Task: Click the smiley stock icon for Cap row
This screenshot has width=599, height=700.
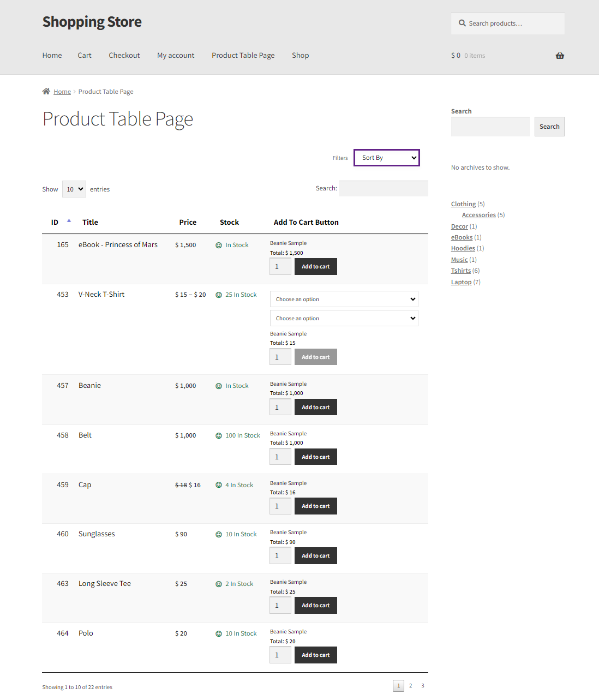Action: pos(219,485)
